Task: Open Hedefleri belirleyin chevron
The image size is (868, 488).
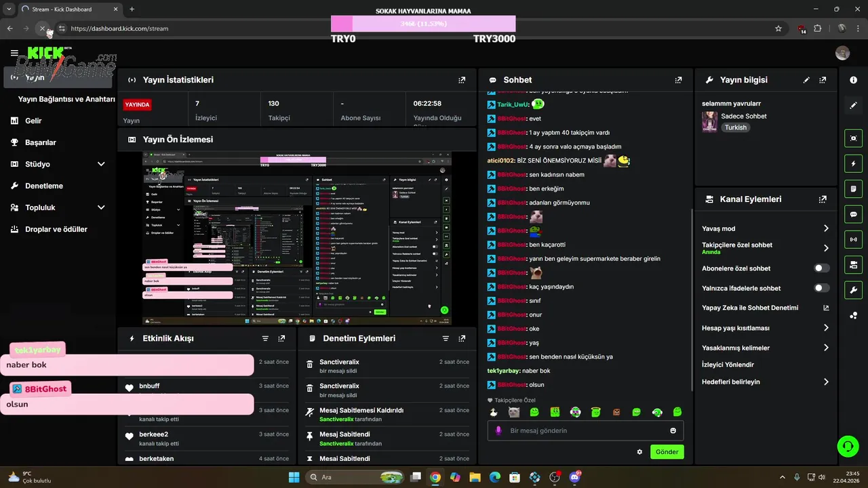Action: coord(826,382)
